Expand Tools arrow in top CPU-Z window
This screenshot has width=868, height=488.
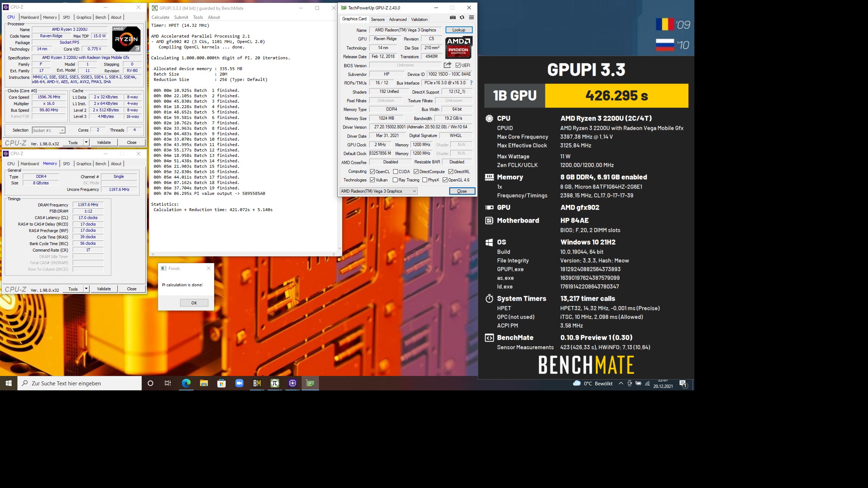(x=86, y=142)
